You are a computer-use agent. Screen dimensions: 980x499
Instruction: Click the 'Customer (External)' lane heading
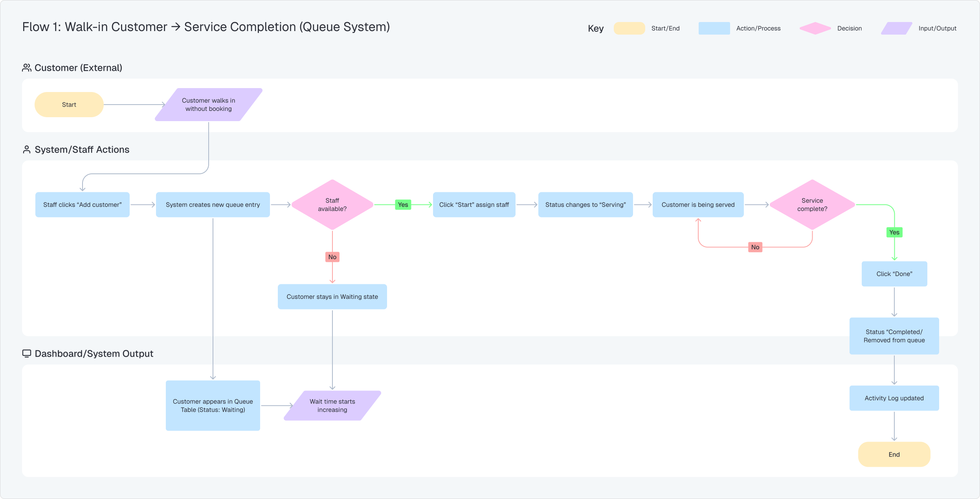point(78,68)
